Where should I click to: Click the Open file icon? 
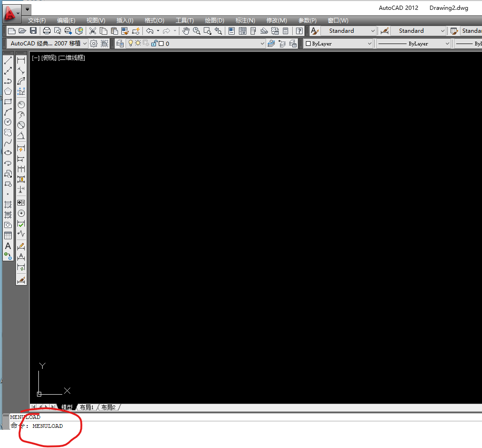22,31
